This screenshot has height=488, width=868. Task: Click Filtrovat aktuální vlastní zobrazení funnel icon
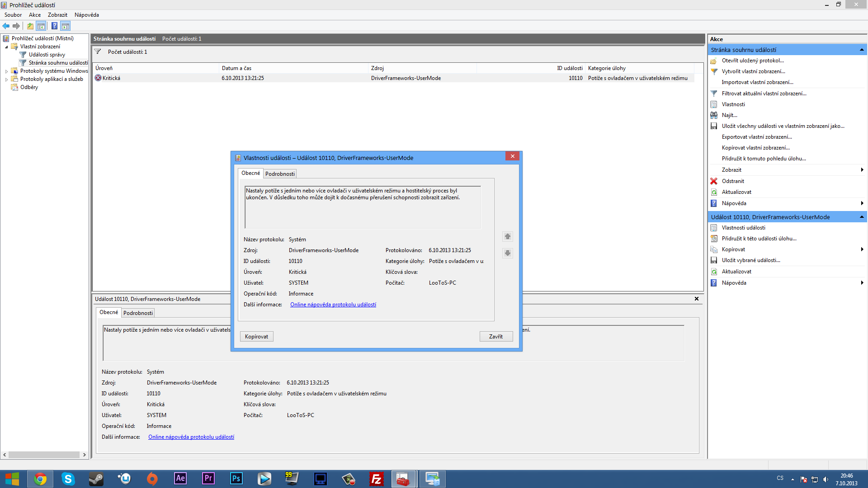coord(714,94)
